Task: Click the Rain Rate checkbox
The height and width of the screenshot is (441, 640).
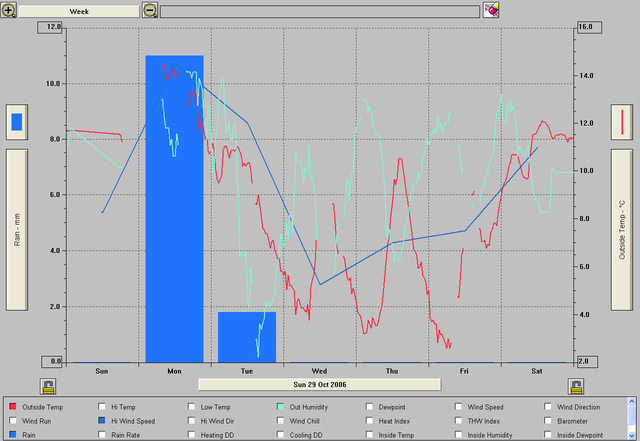Action: coord(102,436)
